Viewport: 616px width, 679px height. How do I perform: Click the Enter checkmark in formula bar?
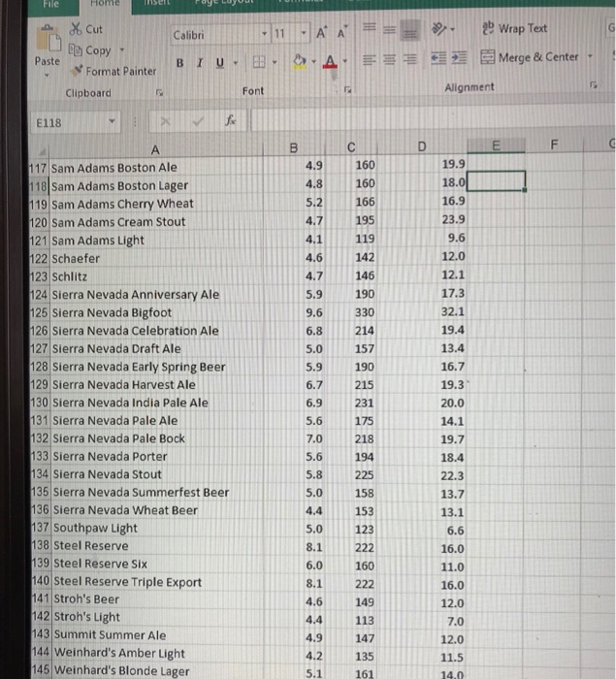(198, 121)
